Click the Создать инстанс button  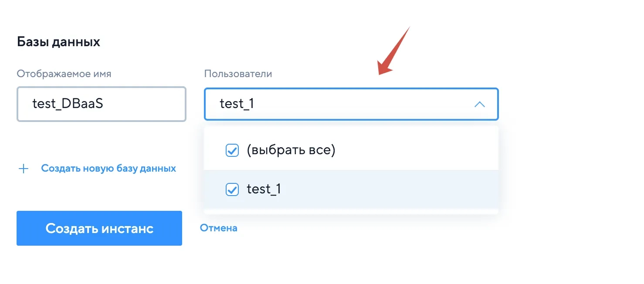(99, 228)
